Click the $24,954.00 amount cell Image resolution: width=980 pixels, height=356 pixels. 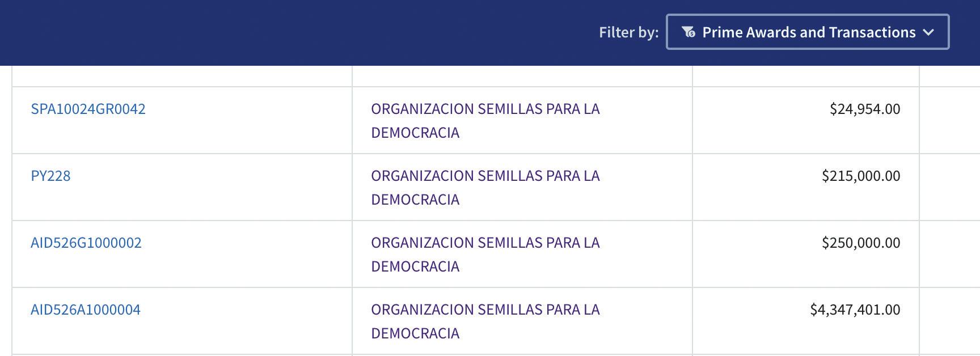tap(864, 109)
